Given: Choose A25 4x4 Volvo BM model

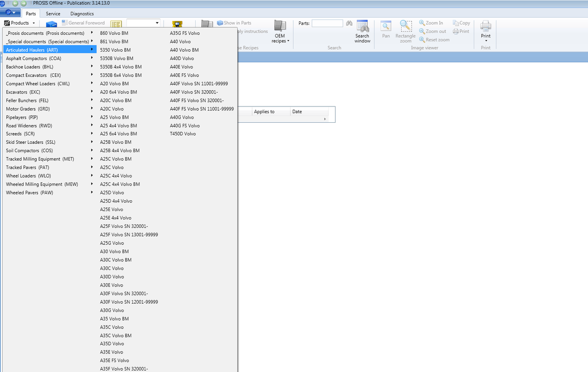Looking at the screenshot, I should 119,126.
